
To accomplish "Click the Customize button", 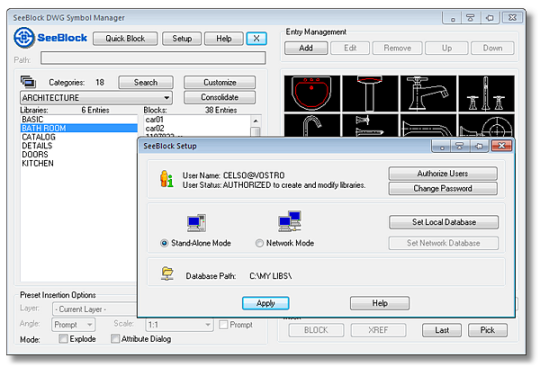I will point(220,82).
